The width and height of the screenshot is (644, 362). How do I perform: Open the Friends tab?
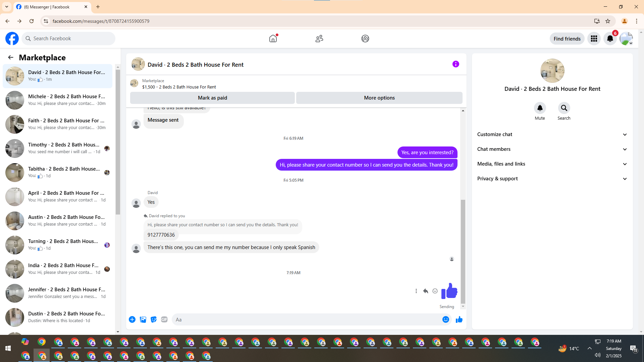pos(319,39)
